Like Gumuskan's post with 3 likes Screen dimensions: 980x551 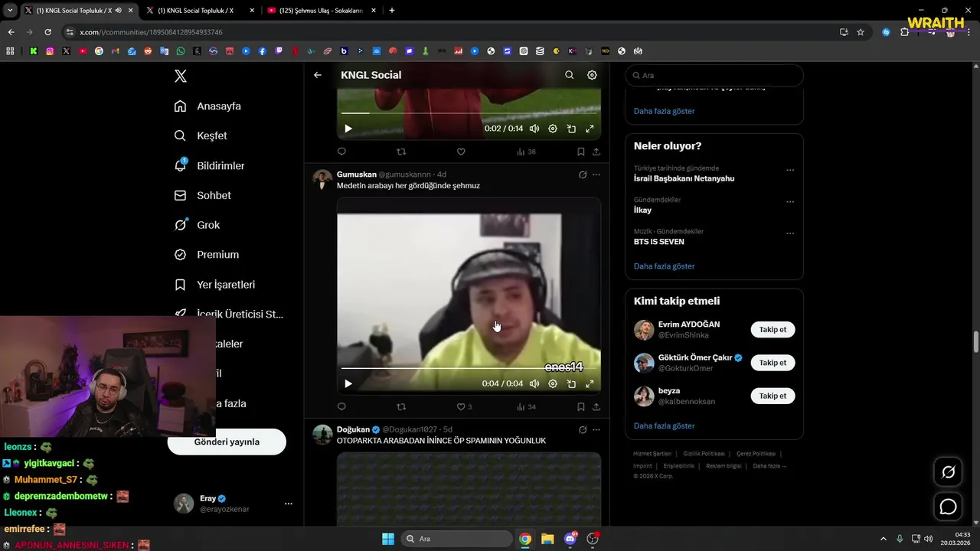[x=464, y=406]
